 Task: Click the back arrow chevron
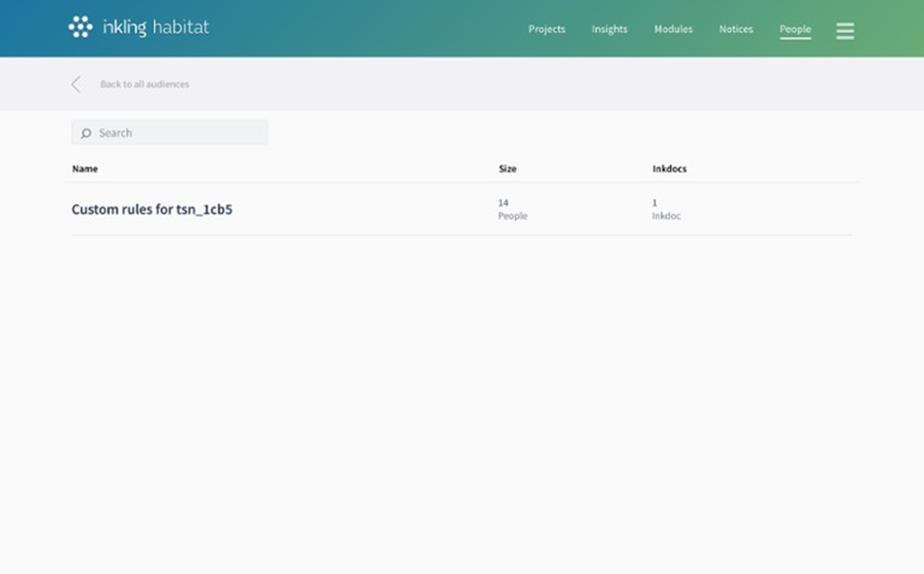76,85
